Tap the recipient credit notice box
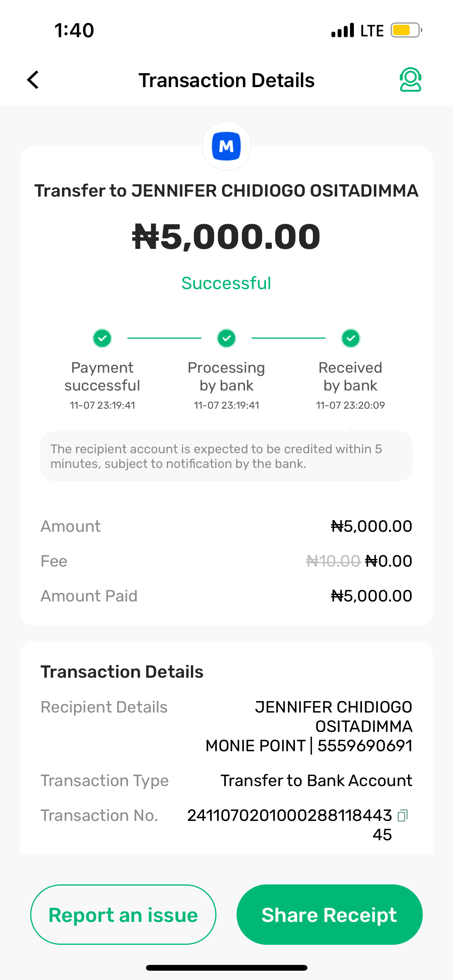Screen dimensions: 453x980 click(226, 456)
